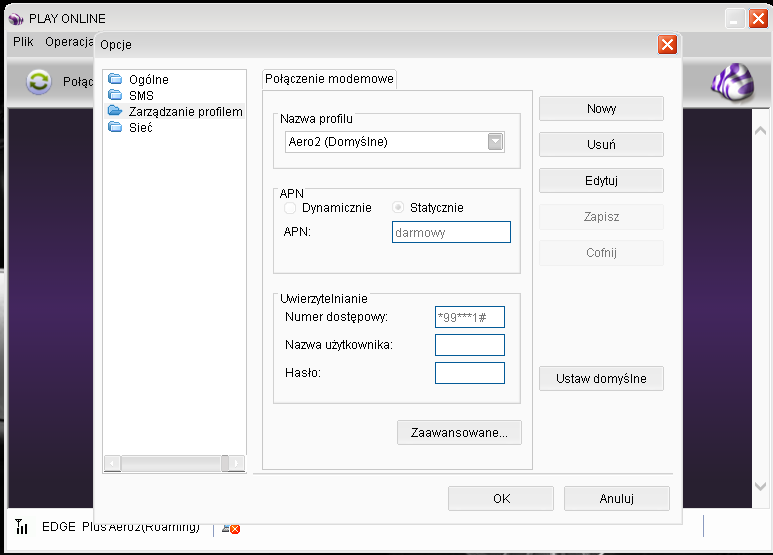Select Zarządzanie profilem in the tree
The width and height of the screenshot is (773, 555).
pos(185,112)
